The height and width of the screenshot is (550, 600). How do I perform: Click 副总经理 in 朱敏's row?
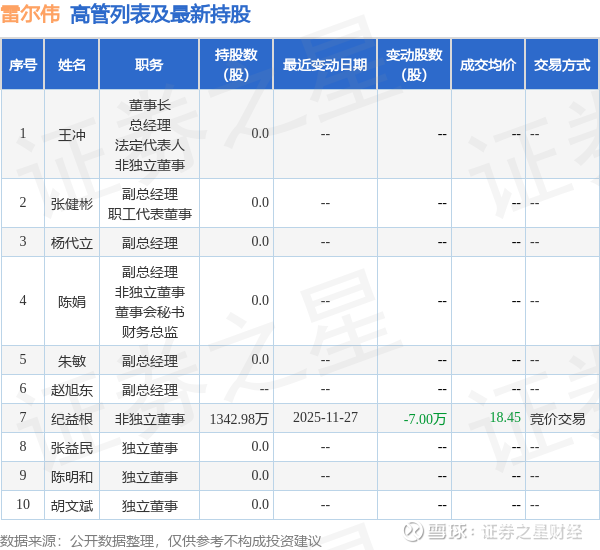150,361
